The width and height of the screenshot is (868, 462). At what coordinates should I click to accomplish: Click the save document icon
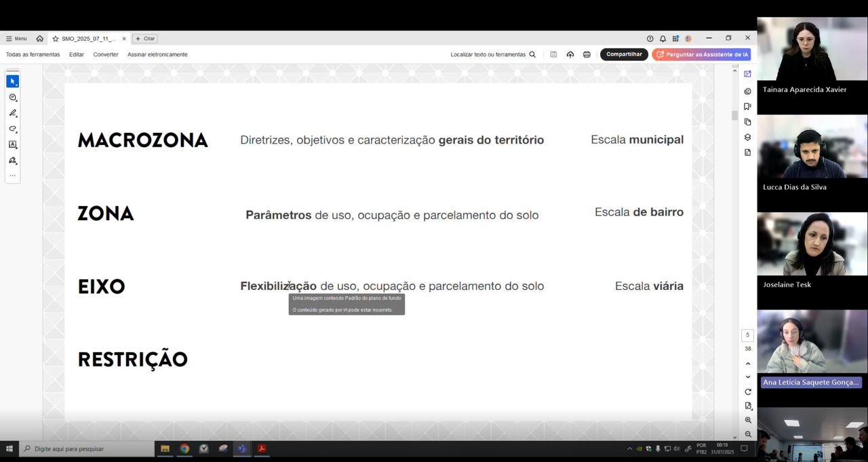tap(553, 54)
